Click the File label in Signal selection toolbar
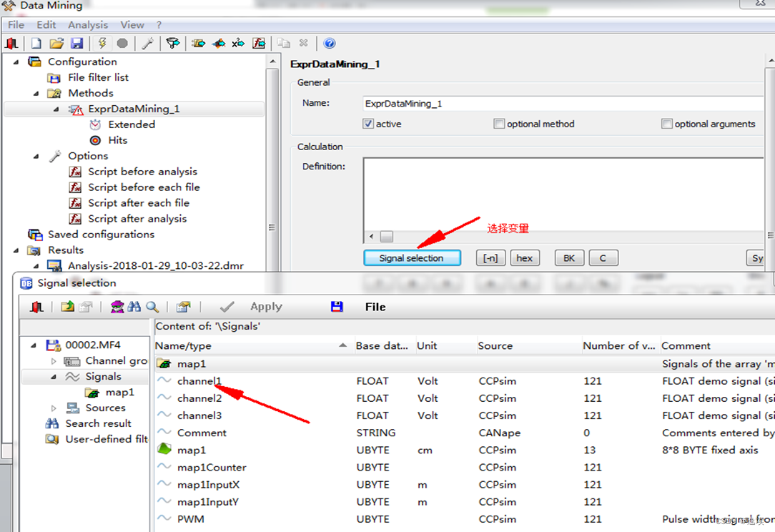Viewport: 775px width, 532px height. coord(375,307)
